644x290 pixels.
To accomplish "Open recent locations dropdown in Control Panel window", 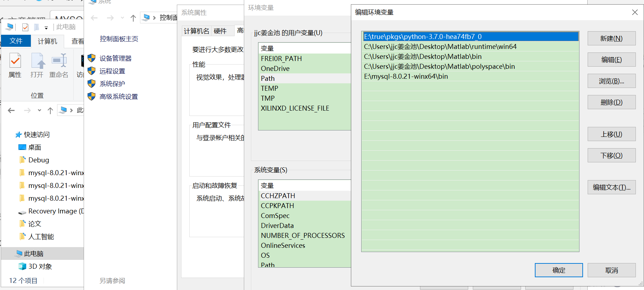I will (x=122, y=18).
